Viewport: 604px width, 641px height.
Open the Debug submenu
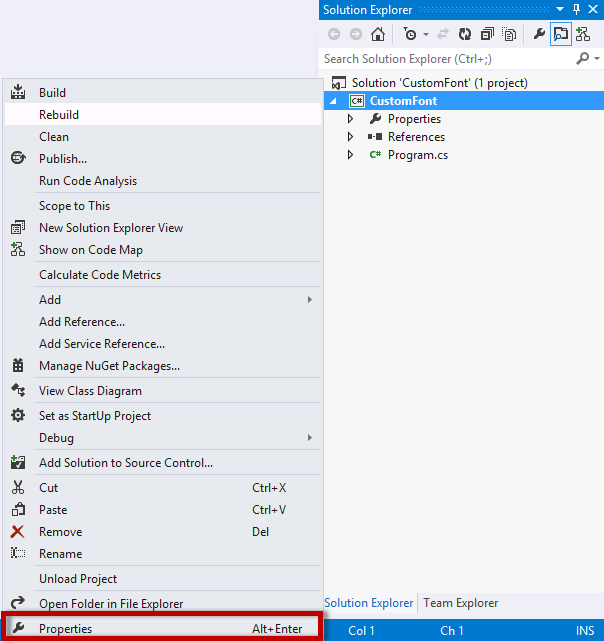pos(163,438)
